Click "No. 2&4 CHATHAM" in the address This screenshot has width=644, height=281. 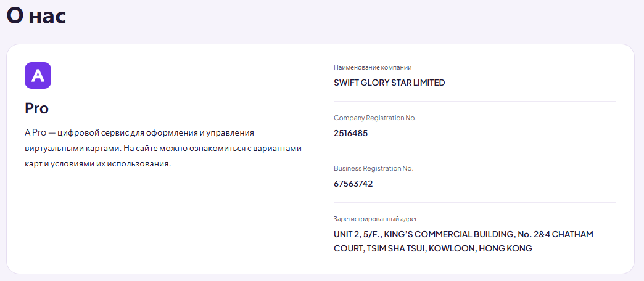(555, 234)
